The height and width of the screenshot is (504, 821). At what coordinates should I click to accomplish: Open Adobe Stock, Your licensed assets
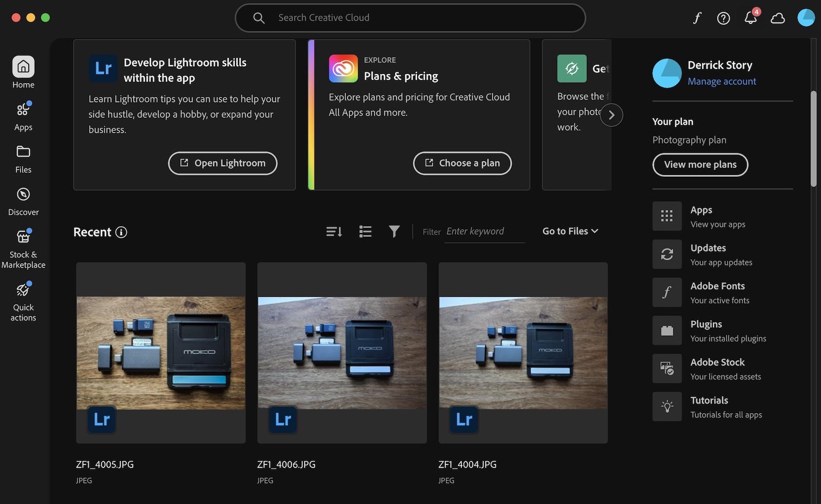(722, 369)
